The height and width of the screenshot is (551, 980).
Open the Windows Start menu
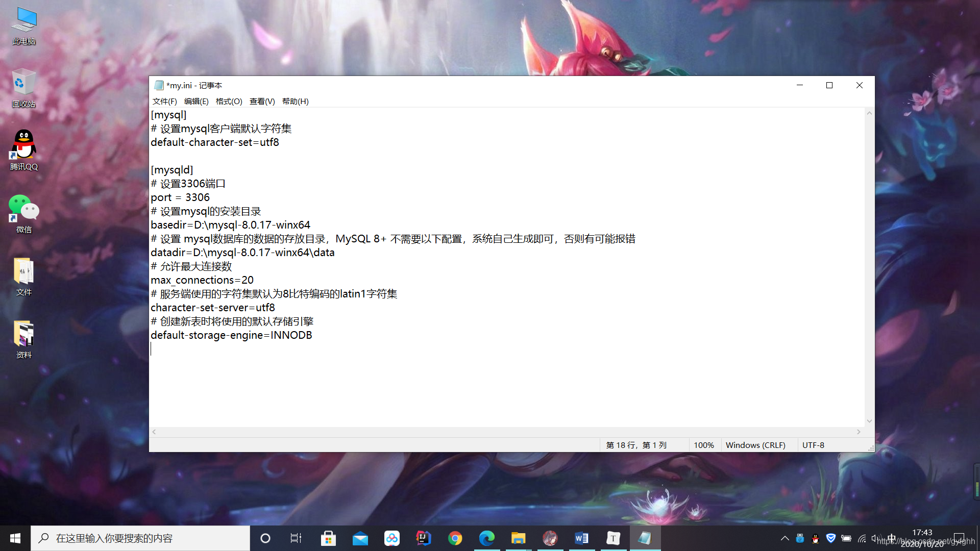click(15, 538)
